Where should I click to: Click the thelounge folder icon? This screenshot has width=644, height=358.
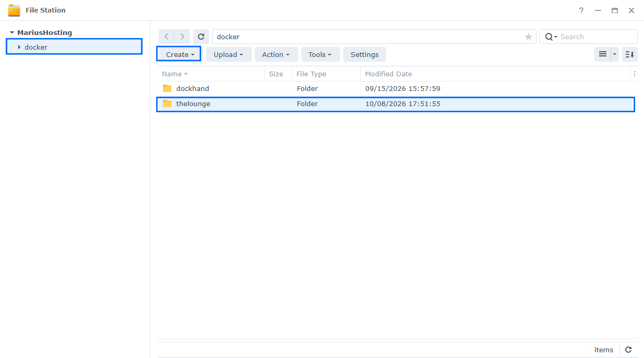tap(167, 103)
